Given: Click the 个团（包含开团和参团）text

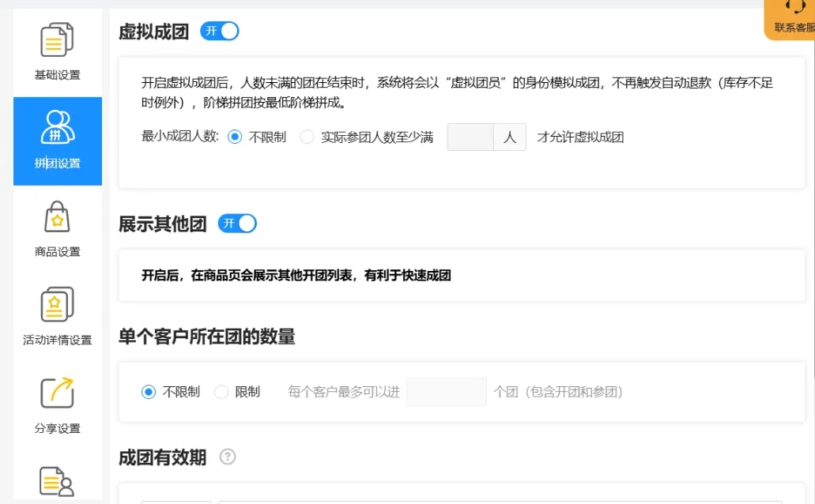Looking at the screenshot, I should (558, 392).
